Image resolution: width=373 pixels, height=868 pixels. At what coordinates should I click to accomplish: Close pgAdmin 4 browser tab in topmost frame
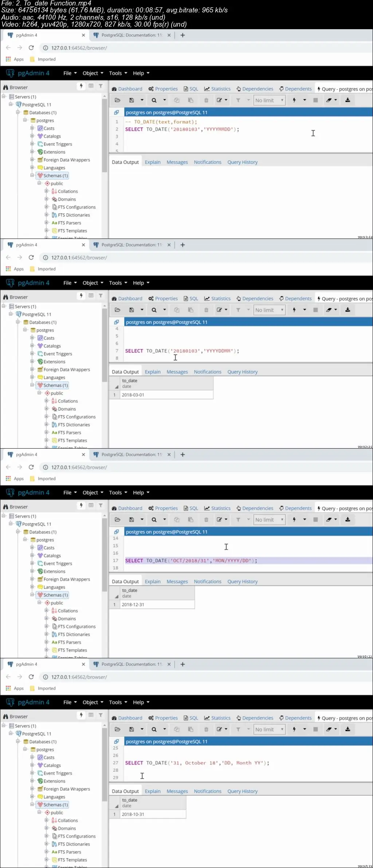[83, 35]
